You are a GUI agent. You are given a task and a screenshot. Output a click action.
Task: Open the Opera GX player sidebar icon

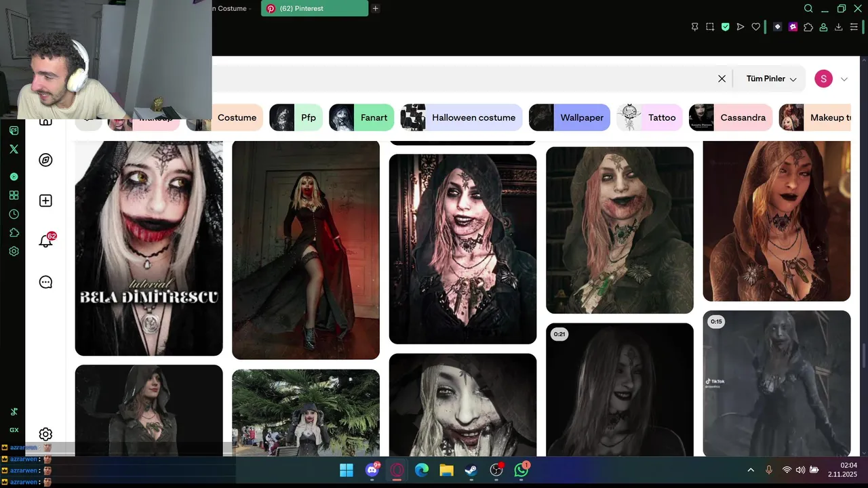point(14,176)
